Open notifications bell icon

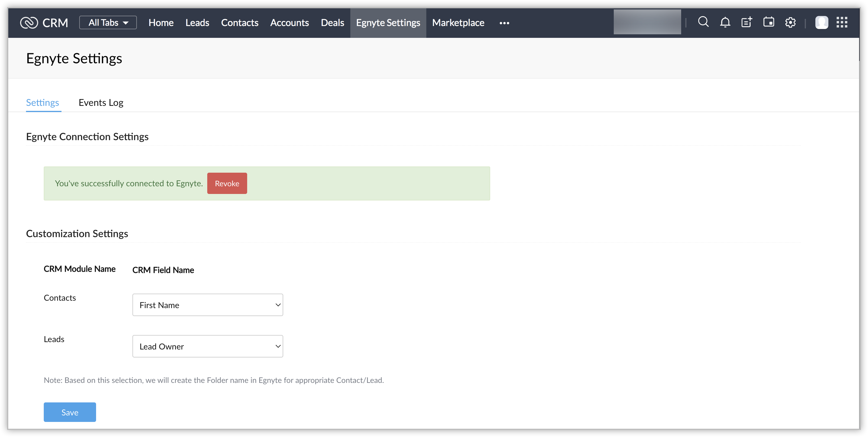(x=725, y=22)
